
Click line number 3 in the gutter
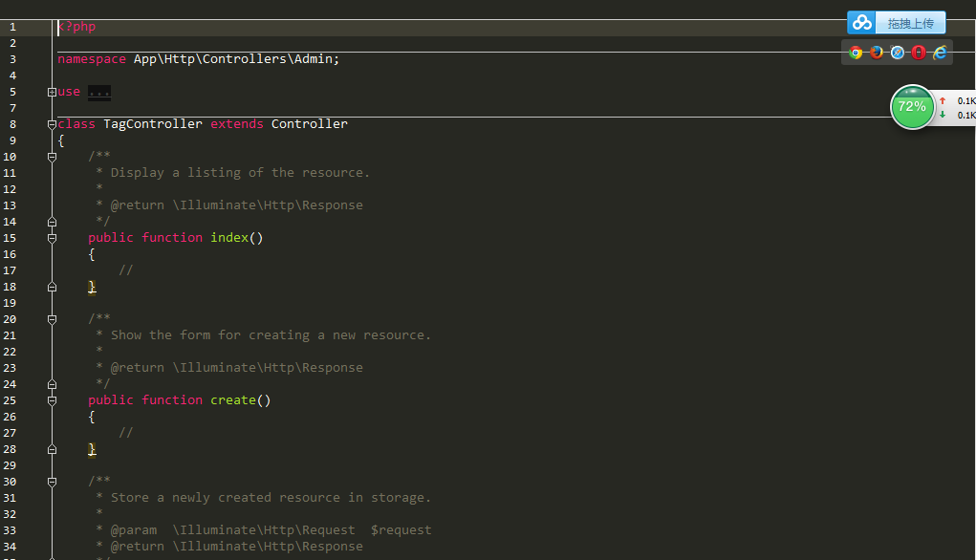(12, 59)
